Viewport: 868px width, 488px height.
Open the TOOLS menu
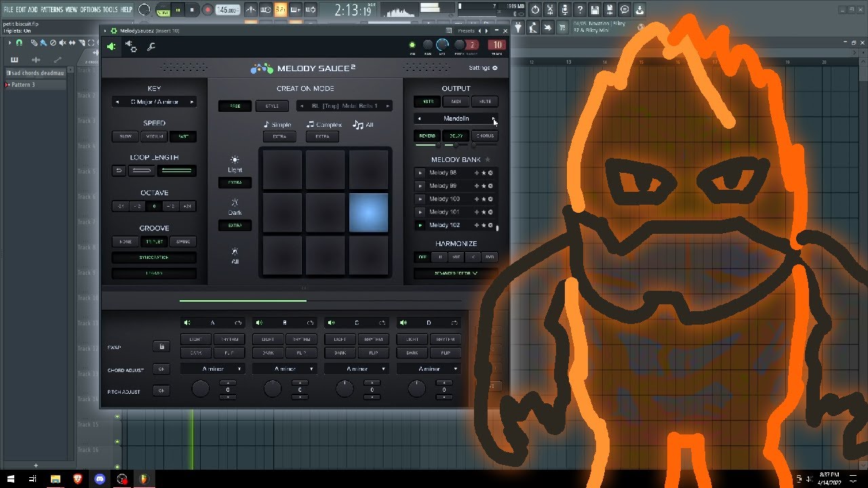111,9
